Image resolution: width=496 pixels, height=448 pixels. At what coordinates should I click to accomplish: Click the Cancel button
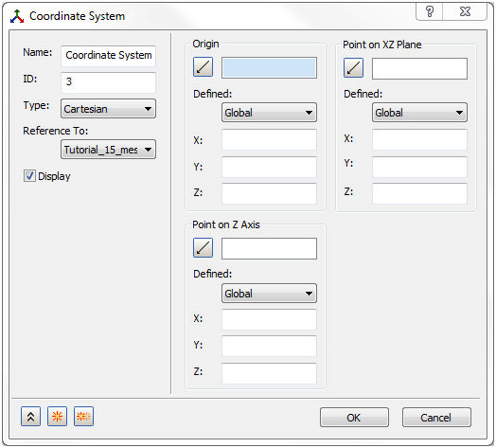pyautogui.click(x=436, y=418)
